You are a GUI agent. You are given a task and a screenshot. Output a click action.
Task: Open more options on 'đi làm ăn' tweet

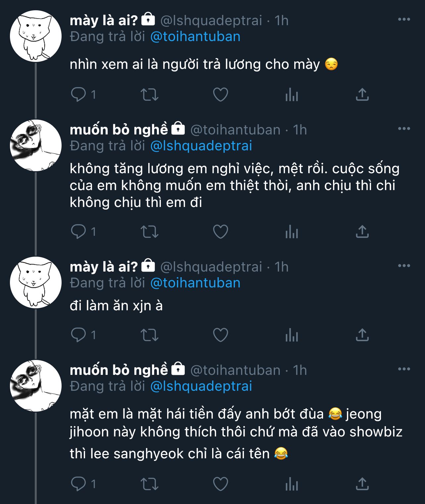click(x=404, y=266)
